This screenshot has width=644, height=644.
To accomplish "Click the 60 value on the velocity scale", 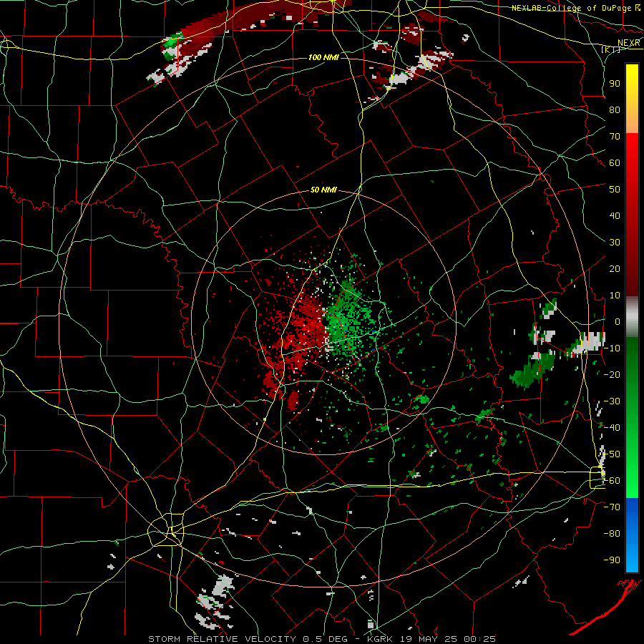I will point(615,162).
